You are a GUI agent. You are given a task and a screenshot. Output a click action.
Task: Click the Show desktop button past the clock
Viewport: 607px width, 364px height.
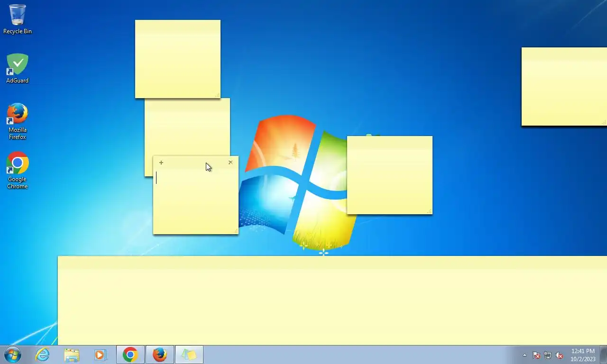(603, 355)
